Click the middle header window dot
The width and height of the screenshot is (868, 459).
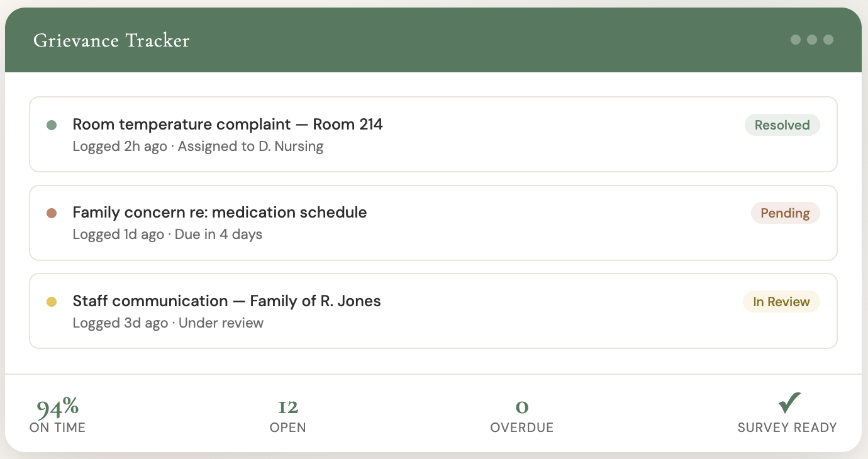pyautogui.click(x=812, y=40)
